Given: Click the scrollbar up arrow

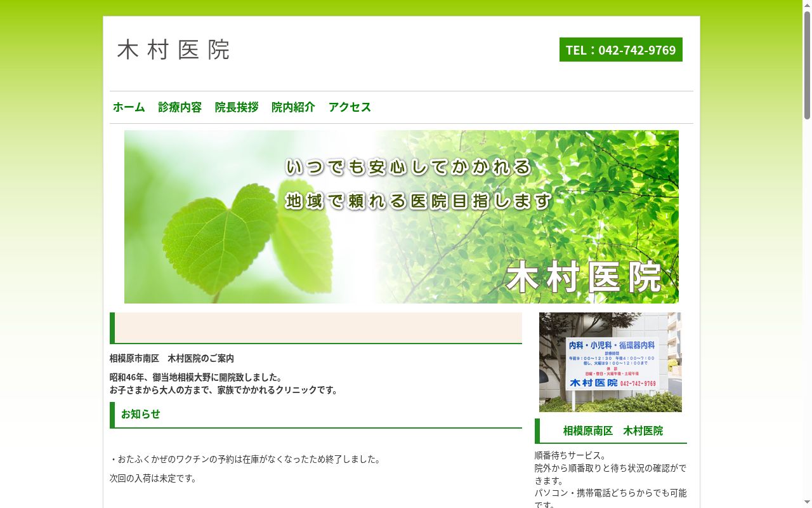Looking at the screenshot, I should point(807,5).
